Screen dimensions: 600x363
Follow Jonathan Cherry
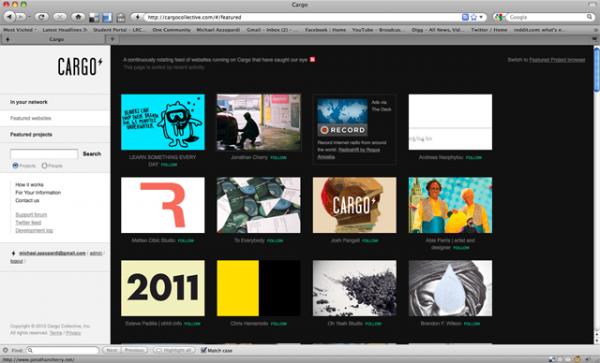[x=278, y=158]
